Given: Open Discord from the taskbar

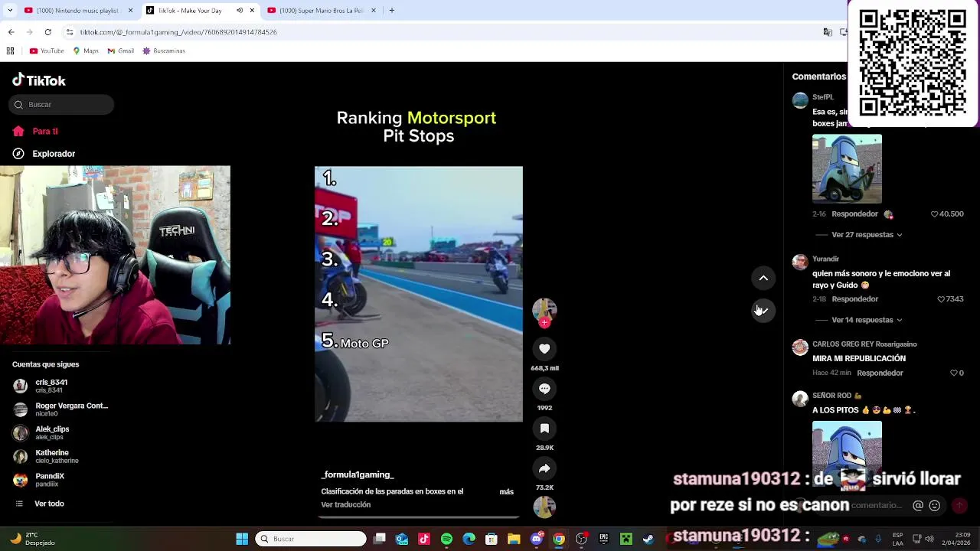Looking at the screenshot, I should tap(537, 539).
